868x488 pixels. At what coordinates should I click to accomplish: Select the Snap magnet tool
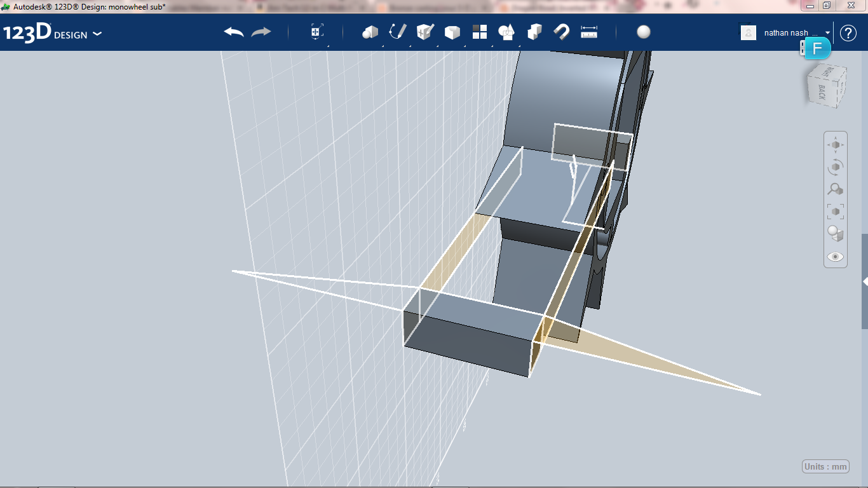pos(562,32)
